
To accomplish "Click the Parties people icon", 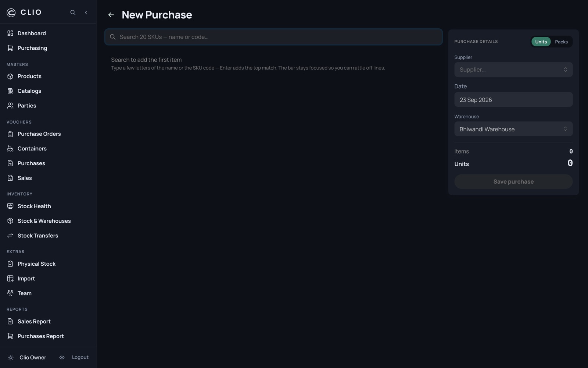I will tap(10, 106).
